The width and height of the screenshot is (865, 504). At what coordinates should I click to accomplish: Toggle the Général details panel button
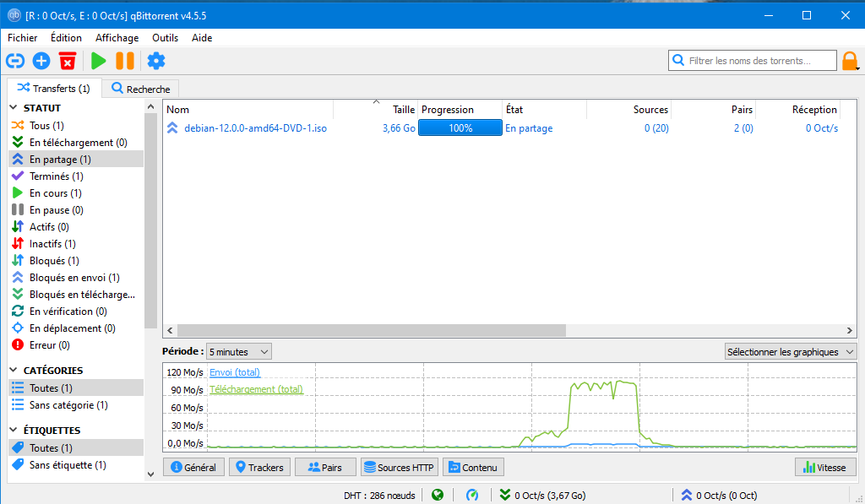pyautogui.click(x=193, y=467)
